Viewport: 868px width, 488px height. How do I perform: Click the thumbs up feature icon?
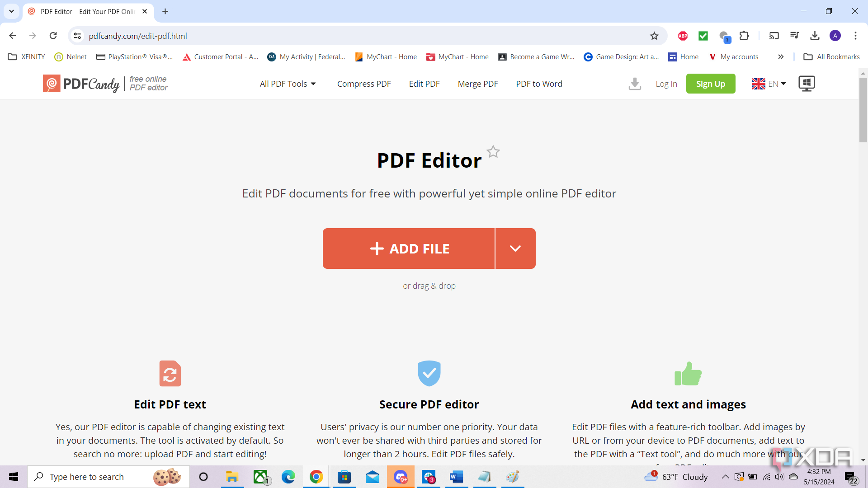tap(688, 374)
